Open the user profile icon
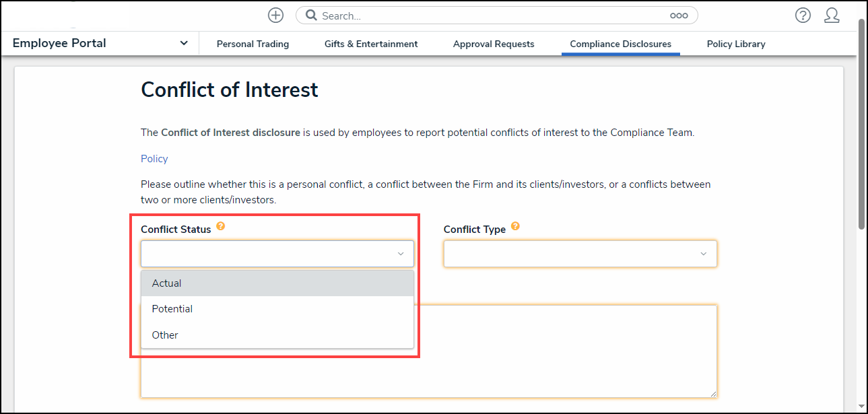 (x=832, y=15)
